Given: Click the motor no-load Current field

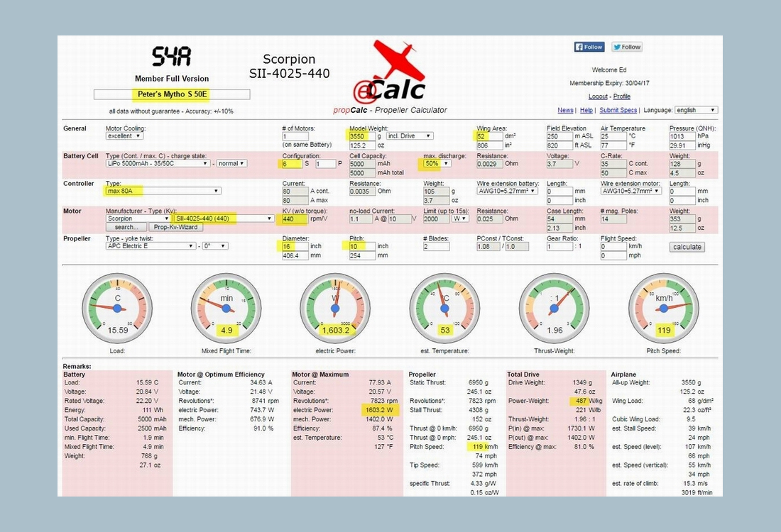Looking at the screenshot, I should coord(361,218).
